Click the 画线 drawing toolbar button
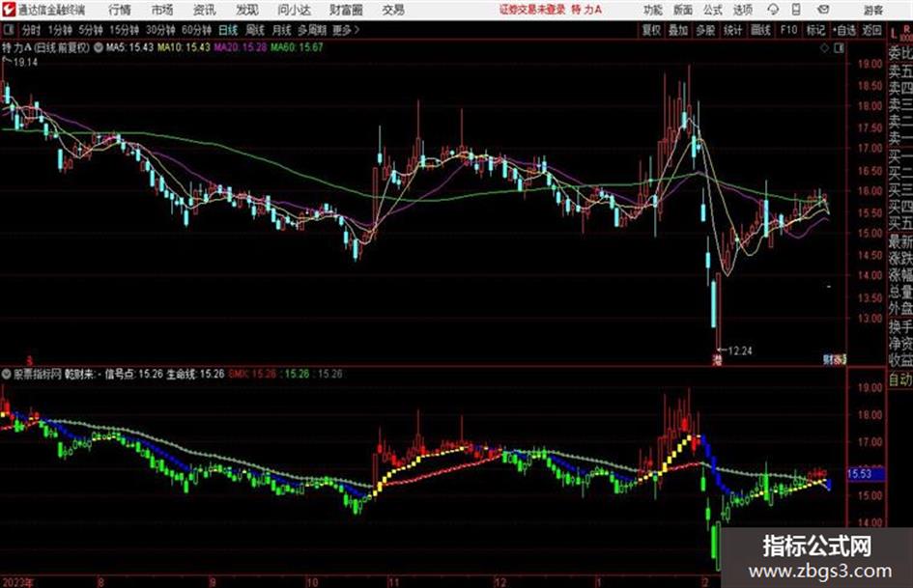Viewport: 913px width, 588px height. pyautogui.click(x=759, y=30)
